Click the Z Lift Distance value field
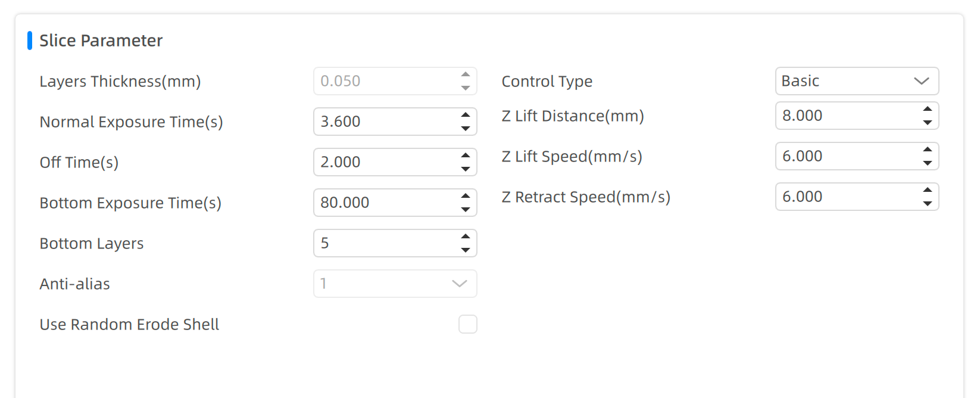This screenshot has height=398, width=980. click(x=848, y=116)
